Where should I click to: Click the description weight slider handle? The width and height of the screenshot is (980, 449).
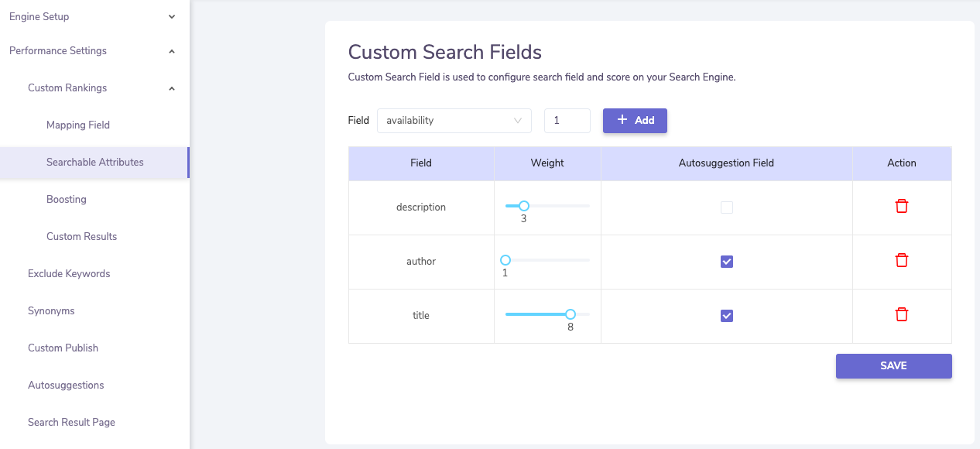(524, 206)
